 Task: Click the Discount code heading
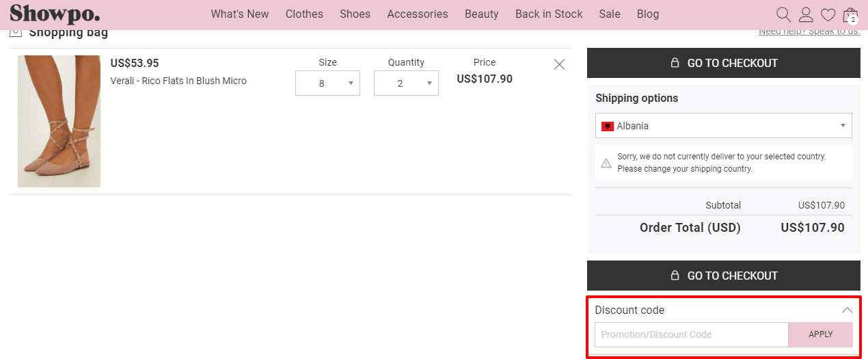point(629,310)
